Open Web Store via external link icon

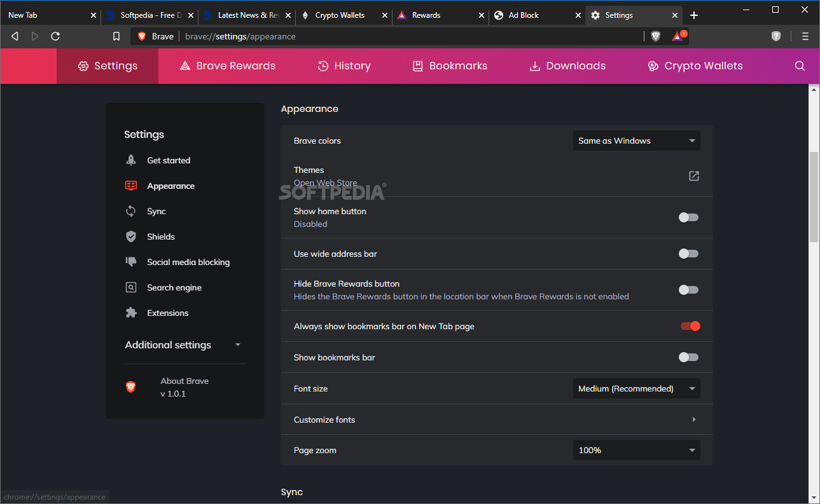pos(694,176)
